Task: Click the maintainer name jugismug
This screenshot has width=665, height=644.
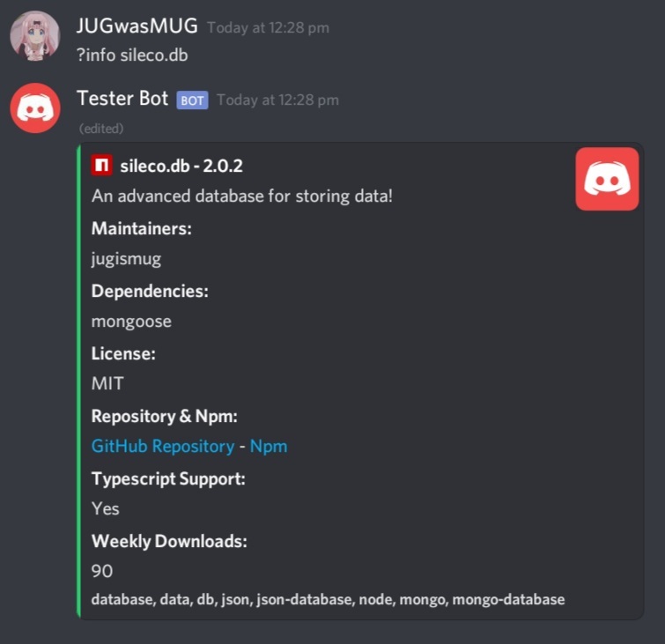Action: coord(126,258)
